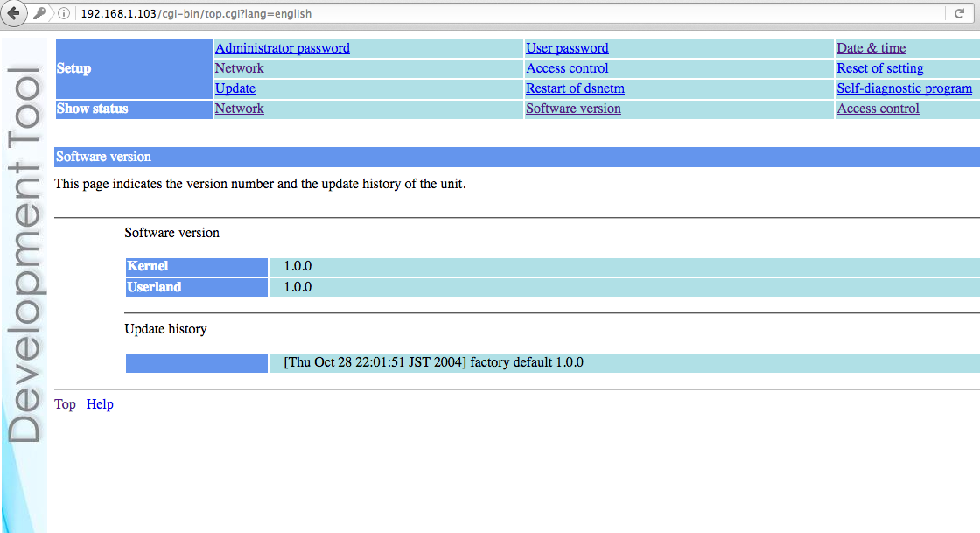Click the blue Software version title bar

[x=517, y=157]
